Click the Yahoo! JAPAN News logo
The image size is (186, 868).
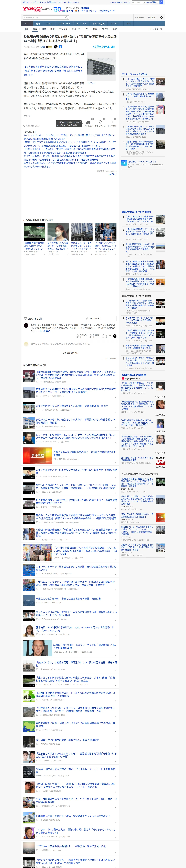pos(37,9)
